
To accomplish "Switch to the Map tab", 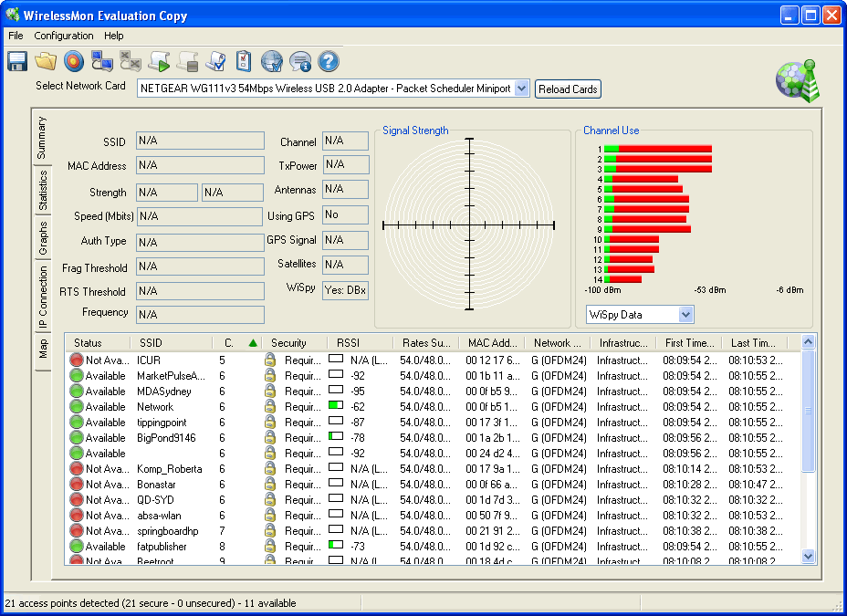I will pos(43,350).
